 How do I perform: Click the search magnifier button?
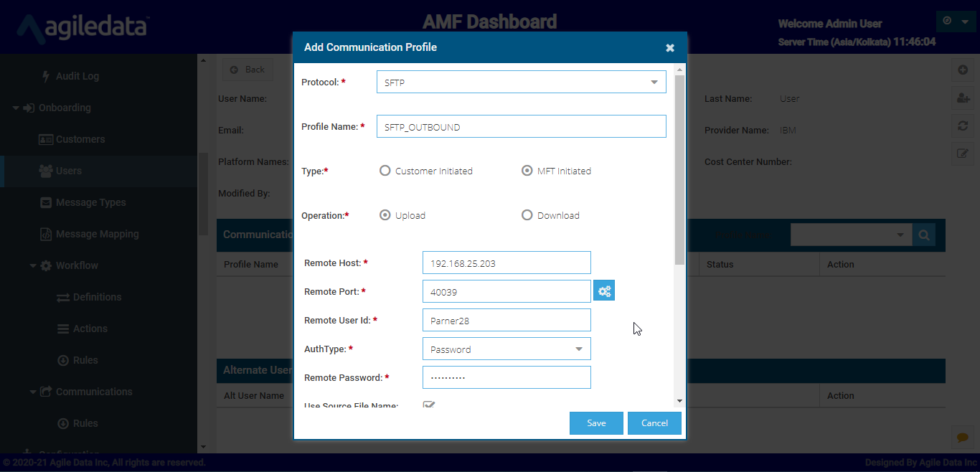click(924, 235)
